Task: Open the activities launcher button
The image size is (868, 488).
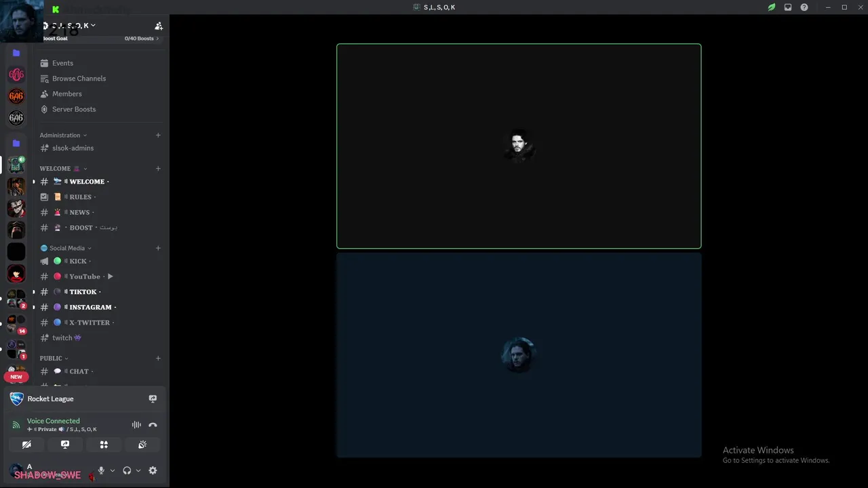Action: [x=104, y=445]
